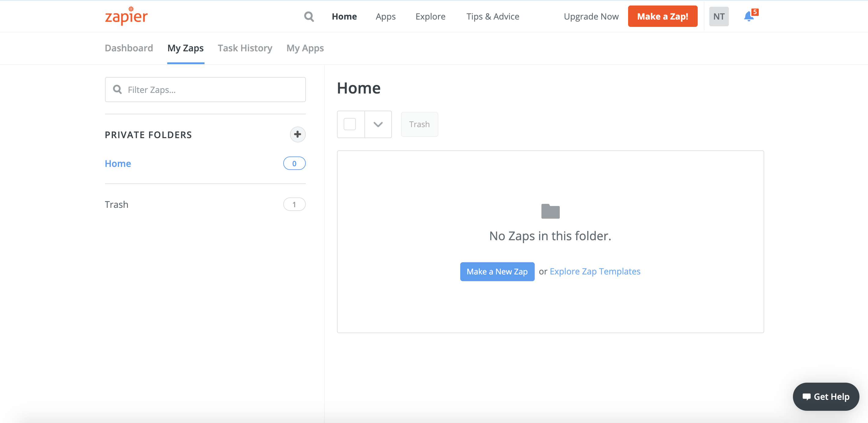This screenshot has height=423, width=868.
Task: Open the Dashboard tab
Action: [x=129, y=48]
